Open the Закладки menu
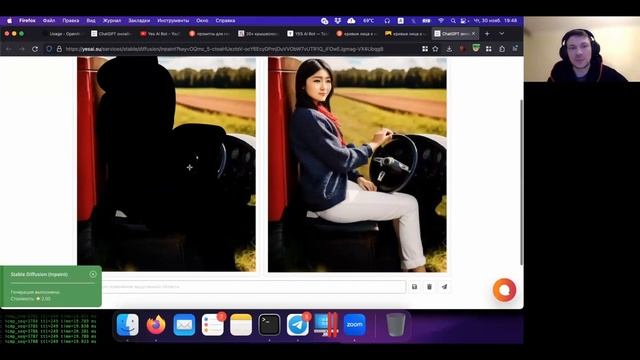The image size is (640, 360). pyautogui.click(x=139, y=20)
